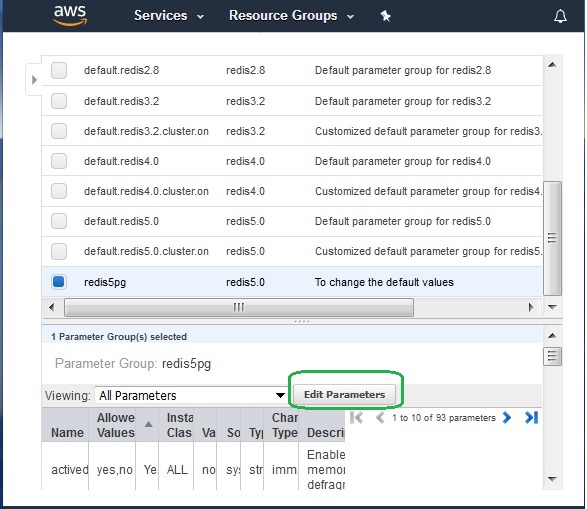This screenshot has height=509, width=587.
Task: Go to previous page of parameters
Action: (x=380, y=417)
